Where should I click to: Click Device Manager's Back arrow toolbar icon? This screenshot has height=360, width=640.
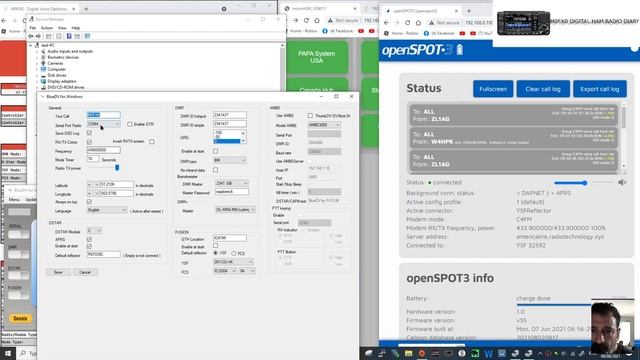[x=31, y=36]
